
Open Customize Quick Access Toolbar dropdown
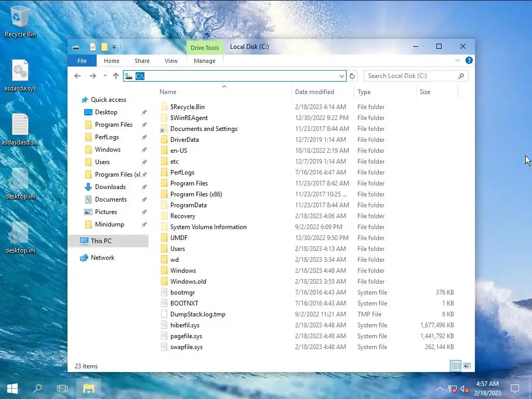point(114,47)
